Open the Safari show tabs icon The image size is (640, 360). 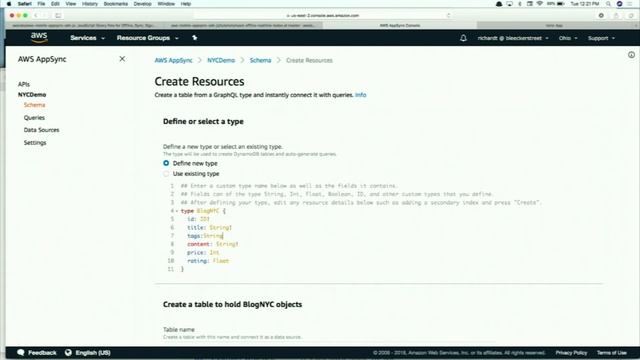[631, 16]
